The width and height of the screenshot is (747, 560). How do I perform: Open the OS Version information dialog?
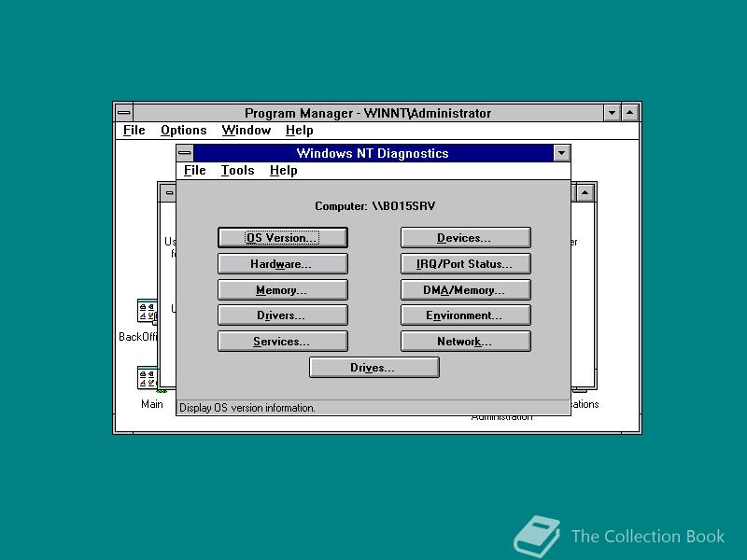coord(283,238)
